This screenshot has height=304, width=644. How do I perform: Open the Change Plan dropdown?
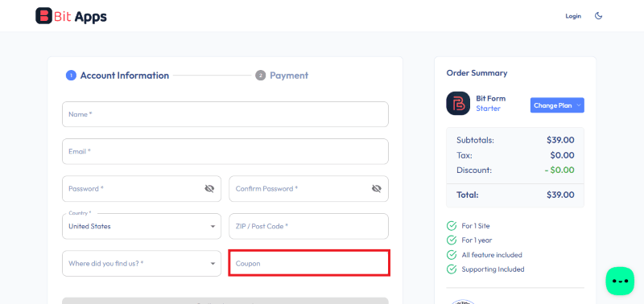coord(557,105)
